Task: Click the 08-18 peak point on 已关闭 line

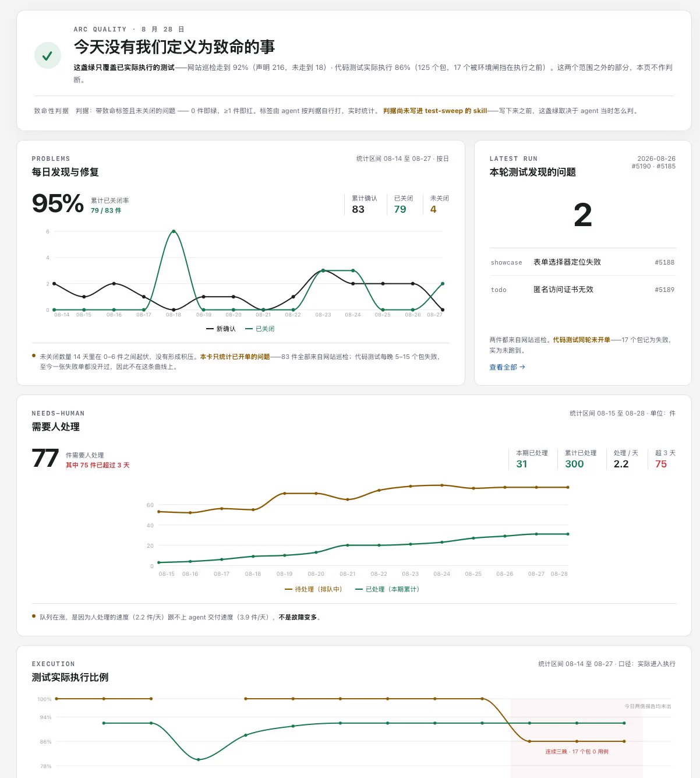Action: 174,231
